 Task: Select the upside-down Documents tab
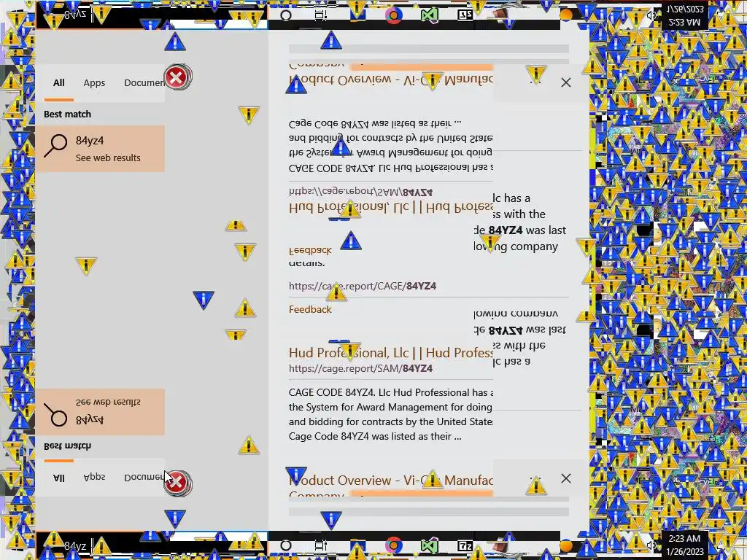click(x=144, y=477)
